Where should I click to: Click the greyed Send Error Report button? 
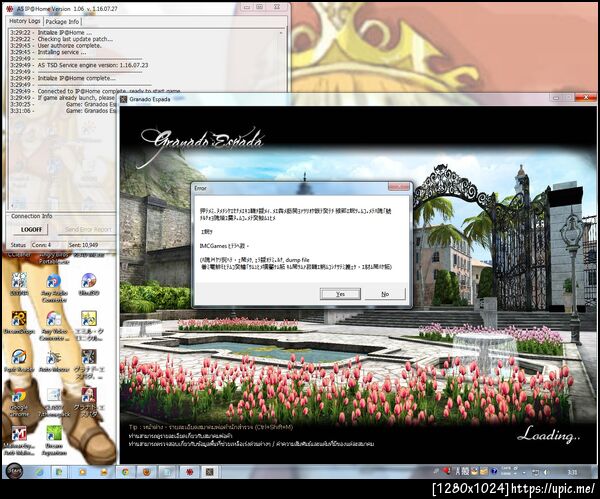tap(88, 229)
